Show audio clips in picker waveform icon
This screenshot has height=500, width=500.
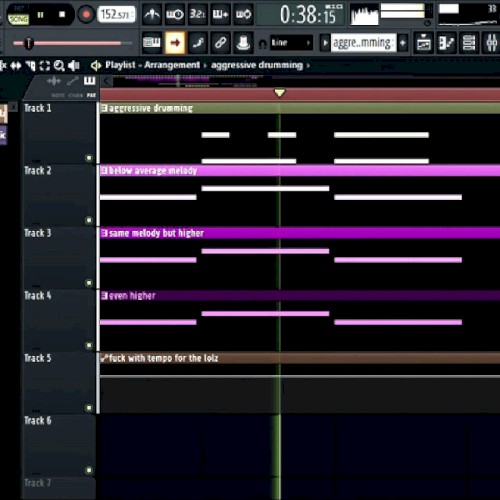54,81
